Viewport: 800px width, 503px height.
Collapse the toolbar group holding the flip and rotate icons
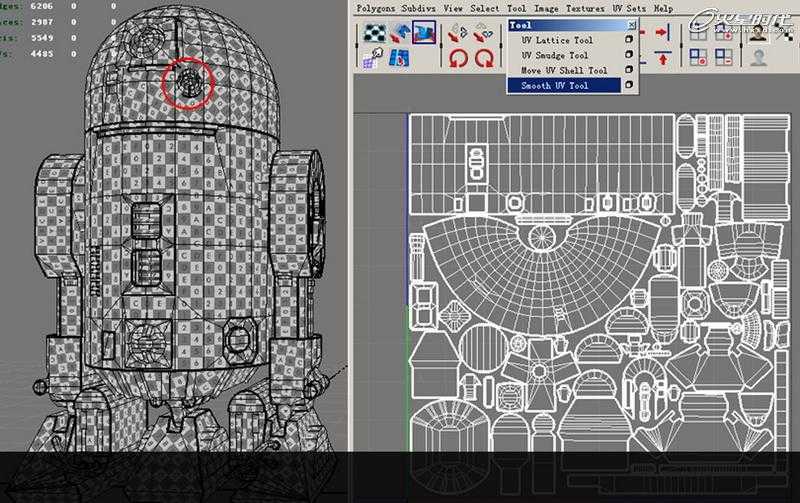441,45
